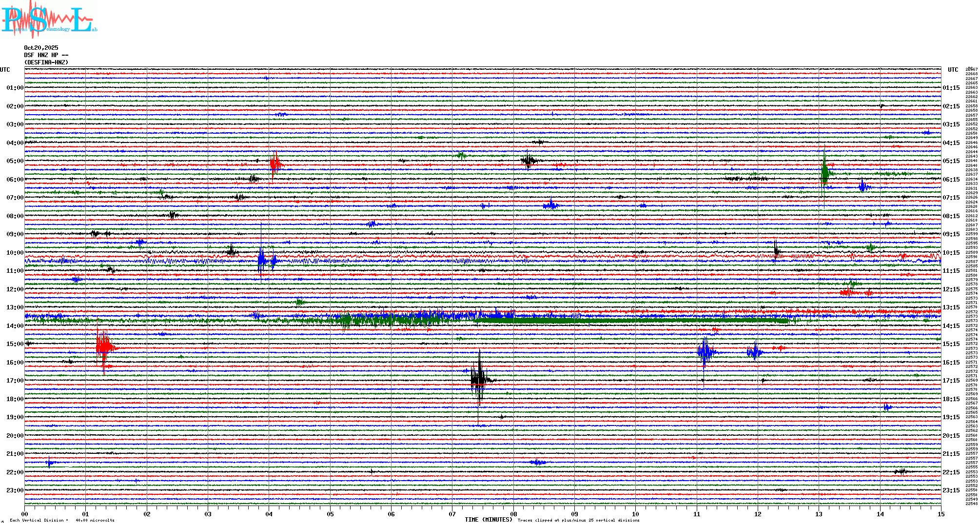Click minute tick 15 at the bottom right
Screen dimensions: 980x527
tap(941, 514)
